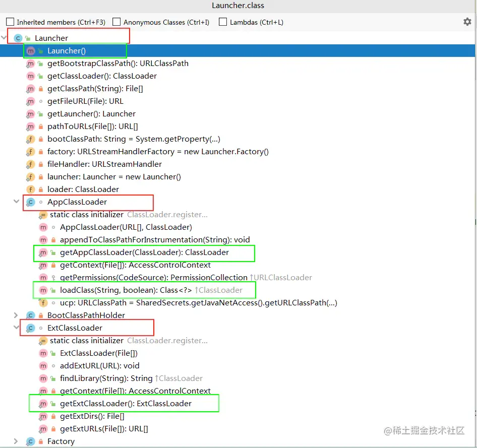Click the method icon beside getClassLoader(): ClassLoader
The height and width of the screenshot is (448, 477).
coord(30,76)
